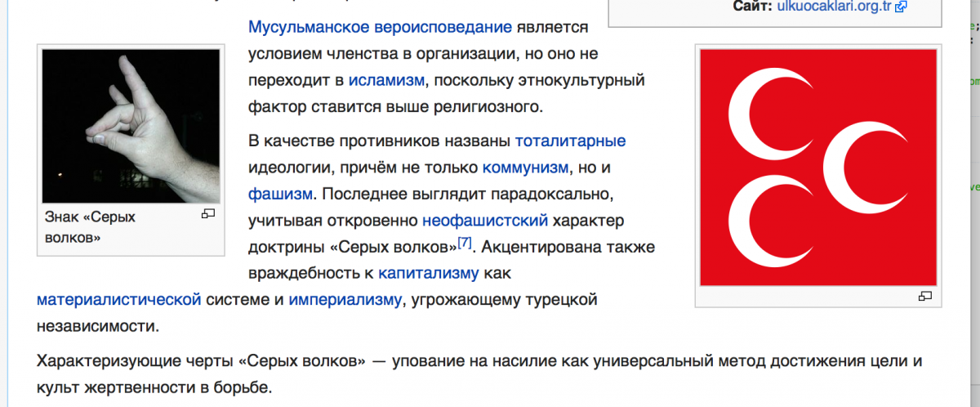Open the «Мусульманское вероисповедание» link
The height and width of the screenshot is (407, 980).
380,27
